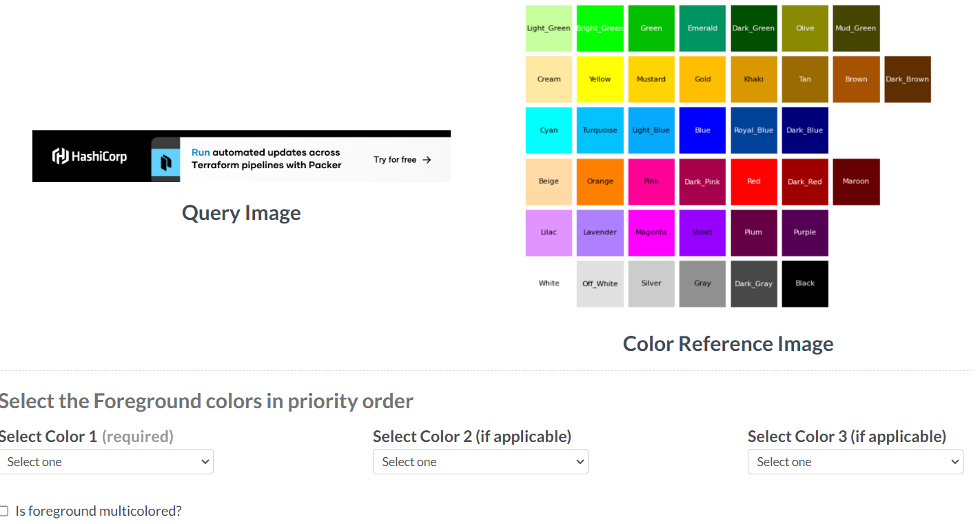The image size is (980, 524).
Task: Click the Khaki color swatch
Action: pos(754,79)
